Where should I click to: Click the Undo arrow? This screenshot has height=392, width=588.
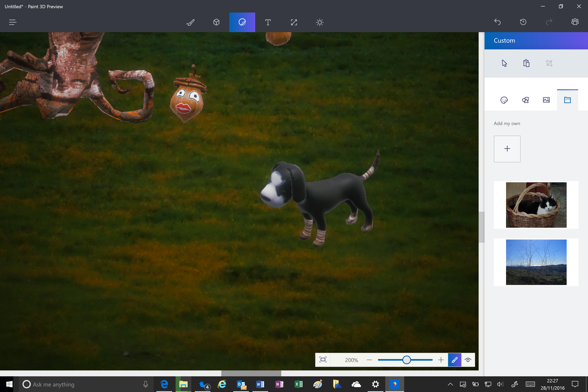pyautogui.click(x=497, y=22)
